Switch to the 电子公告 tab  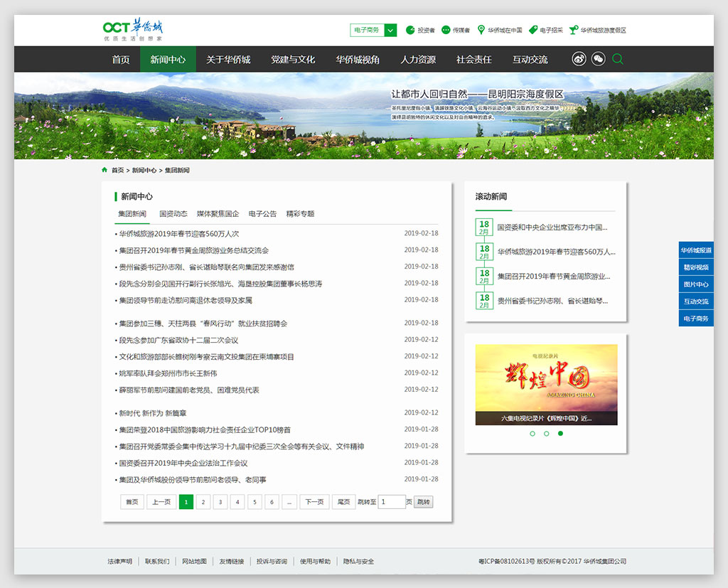[x=262, y=213]
